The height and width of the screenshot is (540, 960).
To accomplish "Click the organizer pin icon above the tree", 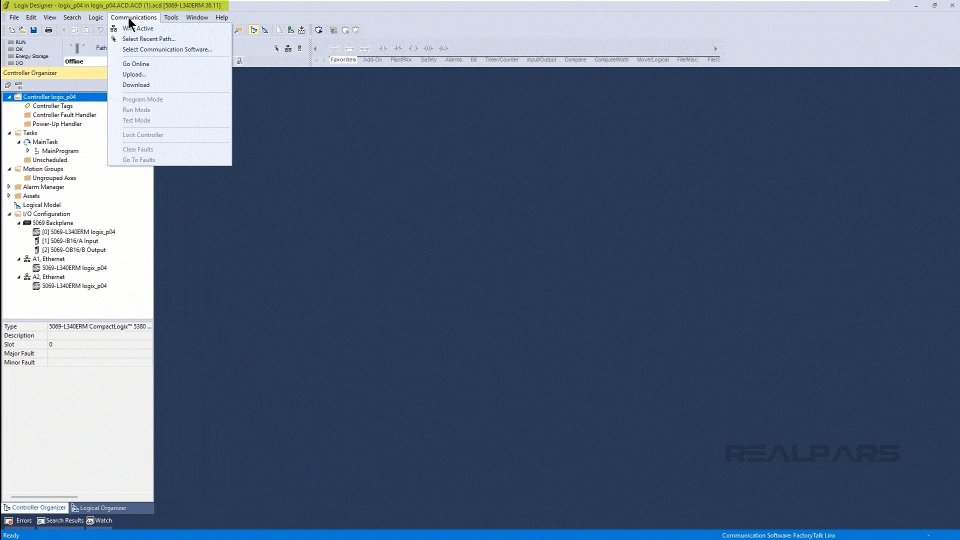I will click(x=8, y=85).
